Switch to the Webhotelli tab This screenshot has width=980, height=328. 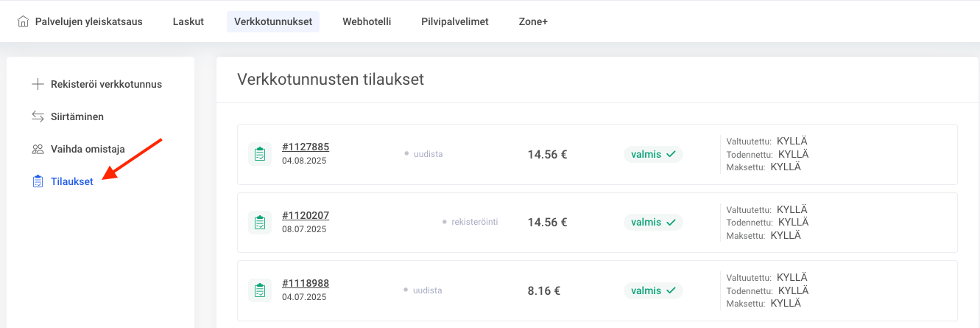pyautogui.click(x=367, y=21)
